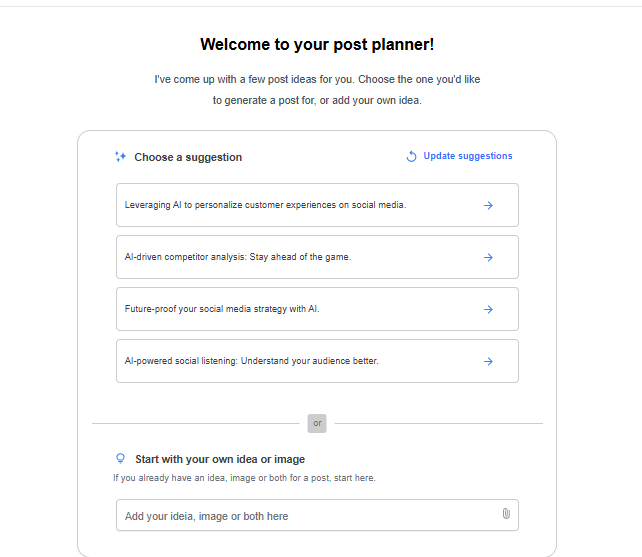642x557 pixels.
Task: Click arrow on Future-proof social media strategy suggestion
Action: pos(488,309)
